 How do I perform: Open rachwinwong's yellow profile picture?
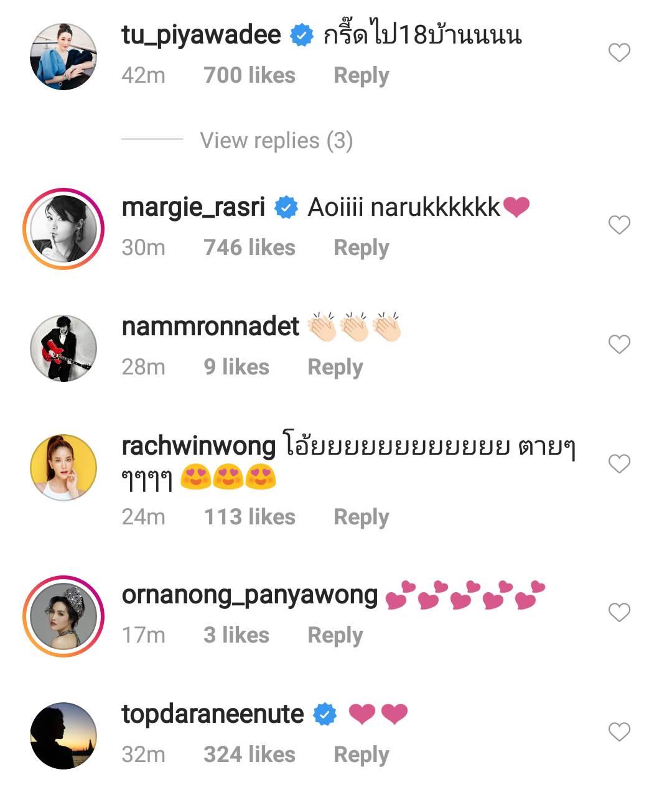point(63,467)
